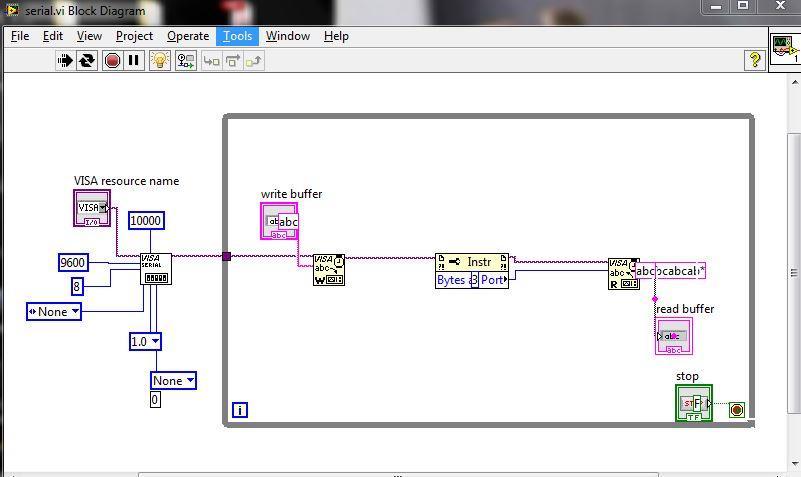
Task: Click the Pause button
Action: click(134, 61)
